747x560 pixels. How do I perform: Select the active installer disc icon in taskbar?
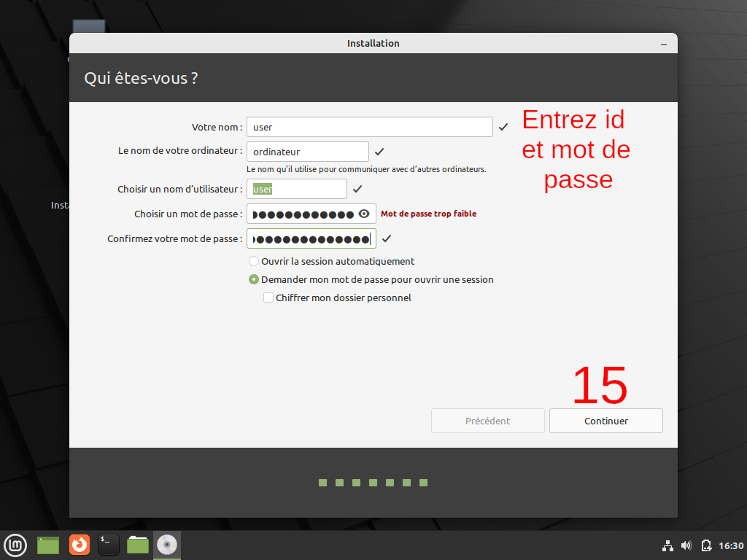pos(166,545)
